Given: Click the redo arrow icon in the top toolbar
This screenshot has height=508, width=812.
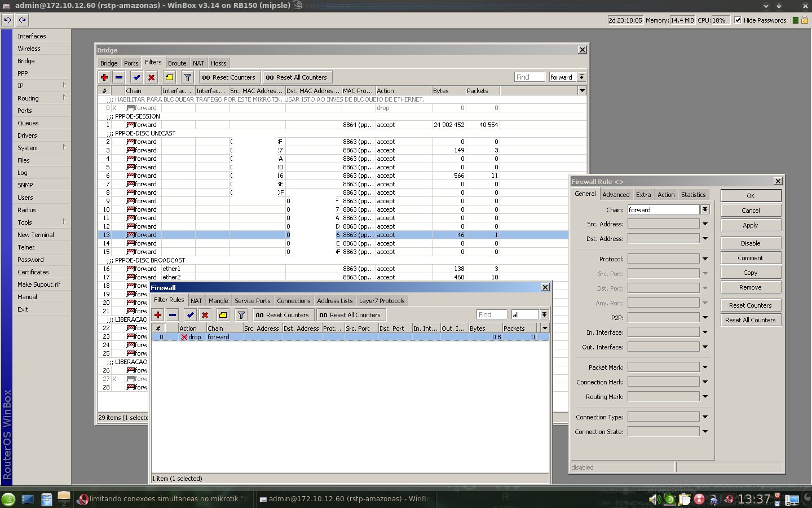Looking at the screenshot, I should pos(22,20).
